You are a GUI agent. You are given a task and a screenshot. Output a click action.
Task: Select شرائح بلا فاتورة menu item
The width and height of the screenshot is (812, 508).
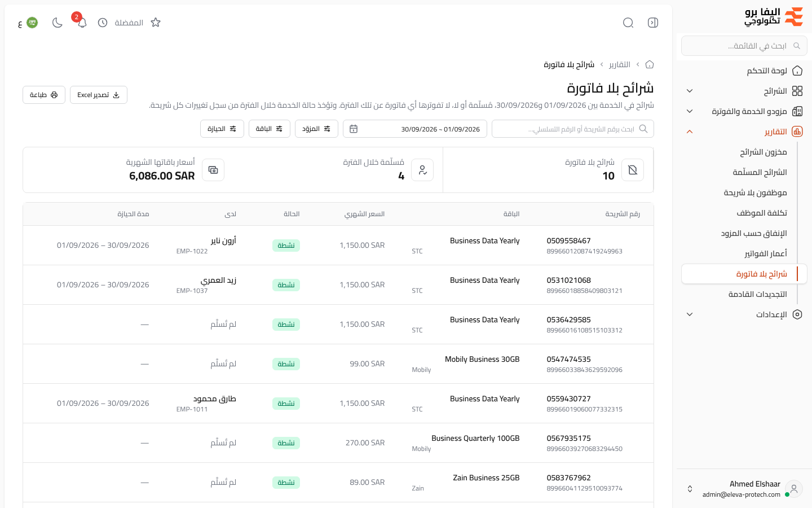744,274
